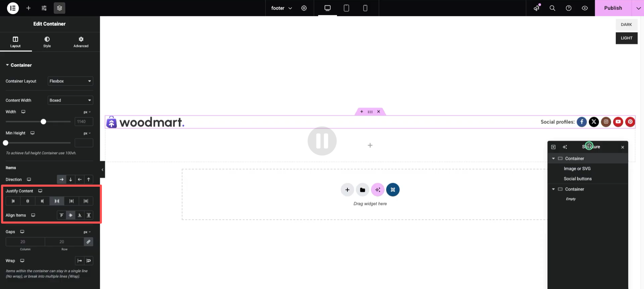This screenshot has height=289, width=644.
Task: Open the Finder search icon
Action: 552,8
